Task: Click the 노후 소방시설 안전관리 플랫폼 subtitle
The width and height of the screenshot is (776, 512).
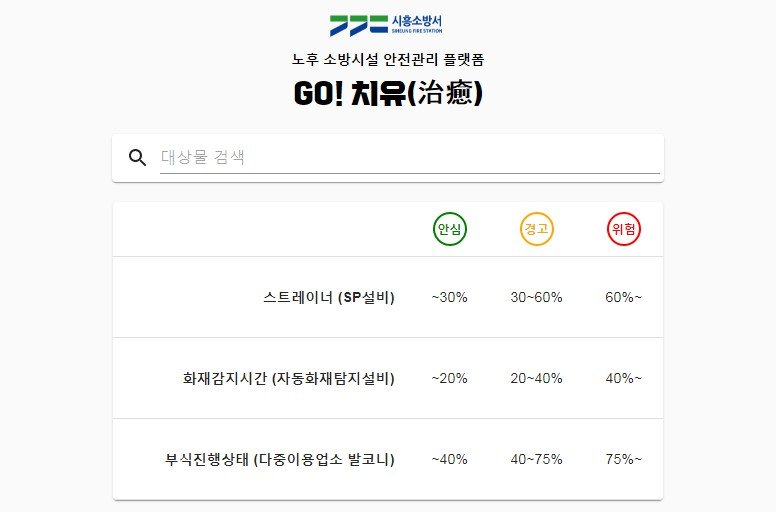Action: (x=388, y=59)
